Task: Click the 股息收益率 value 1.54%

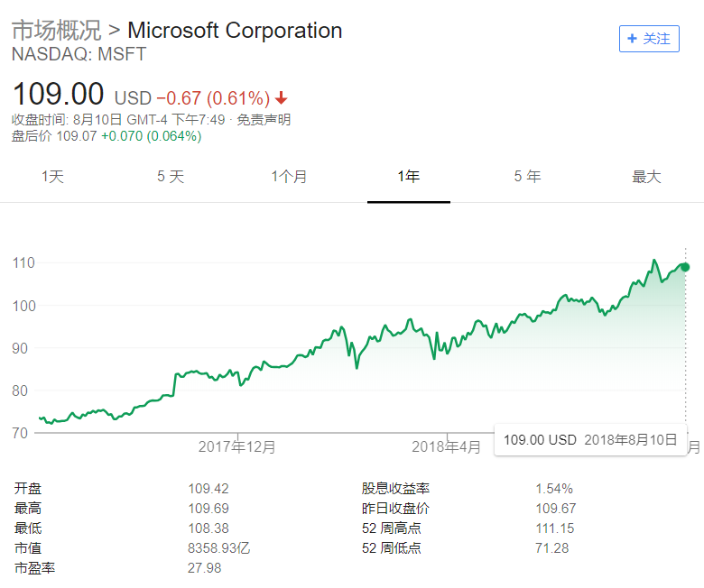Action: 554,489
